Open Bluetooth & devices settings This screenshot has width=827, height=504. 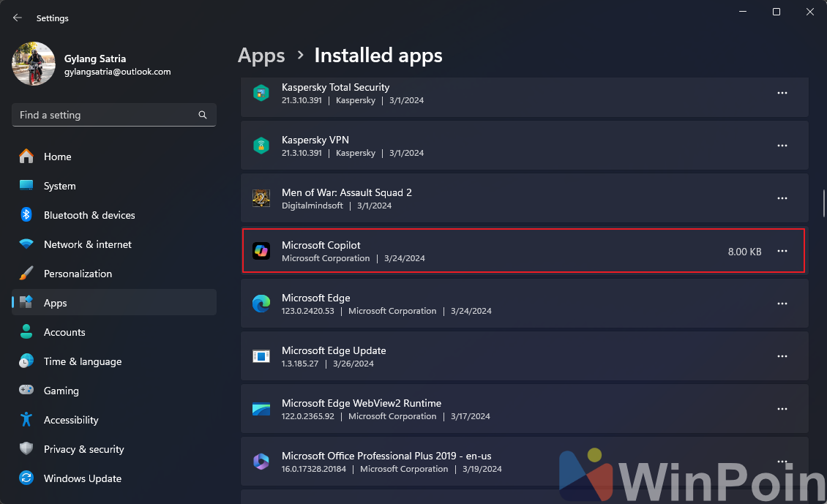pyautogui.click(x=89, y=215)
